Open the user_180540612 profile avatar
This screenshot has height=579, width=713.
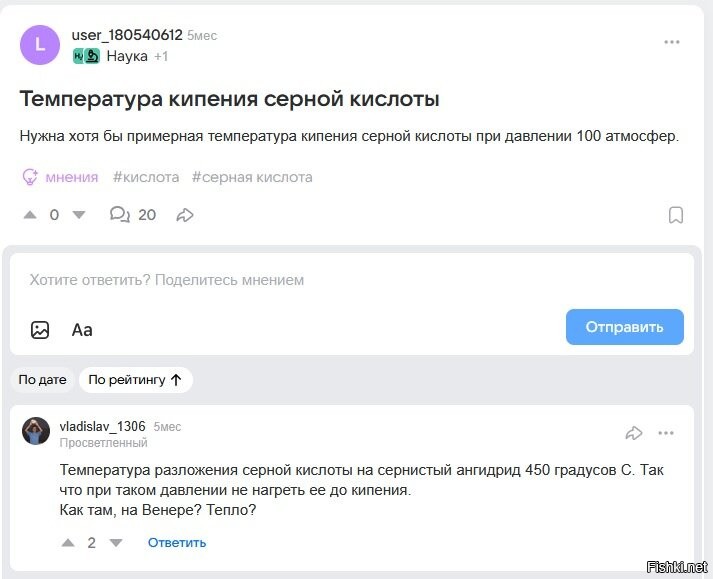(40, 45)
